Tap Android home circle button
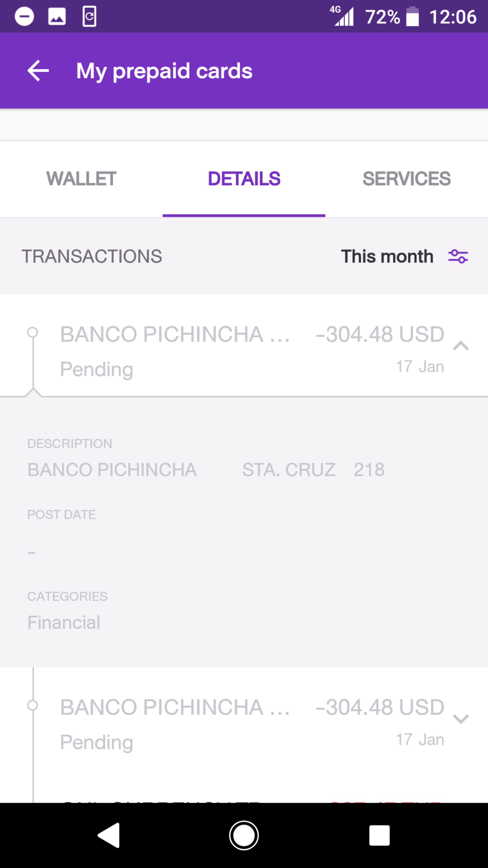This screenshot has width=488, height=868. [x=244, y=835]
